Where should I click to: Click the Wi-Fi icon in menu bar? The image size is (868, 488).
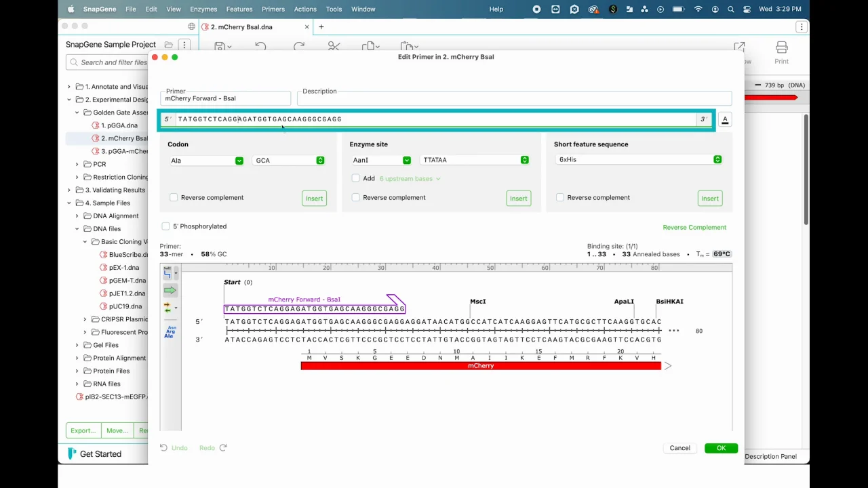point(698,9)
